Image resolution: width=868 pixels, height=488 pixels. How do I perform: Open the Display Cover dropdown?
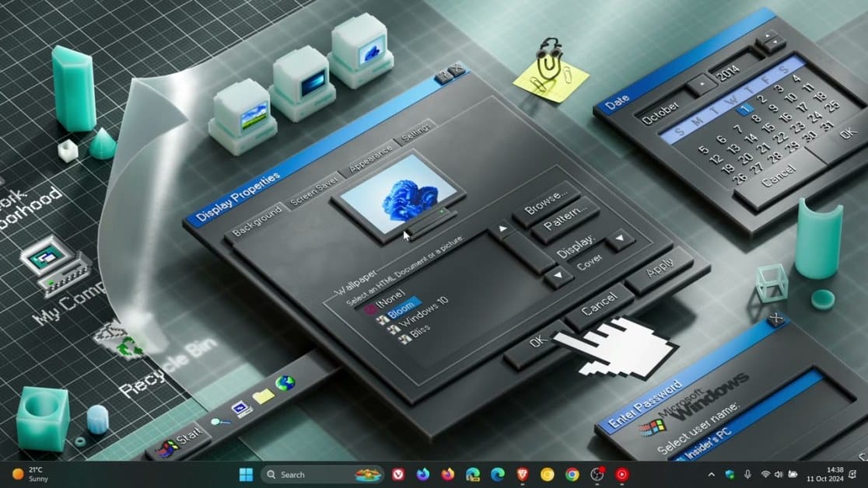(618, 239)
